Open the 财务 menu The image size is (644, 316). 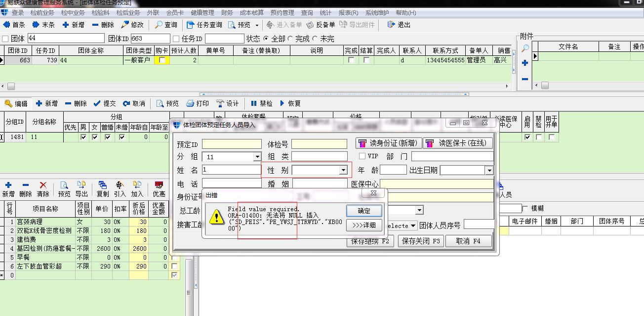pyautogui.click(x=227, y=13)
